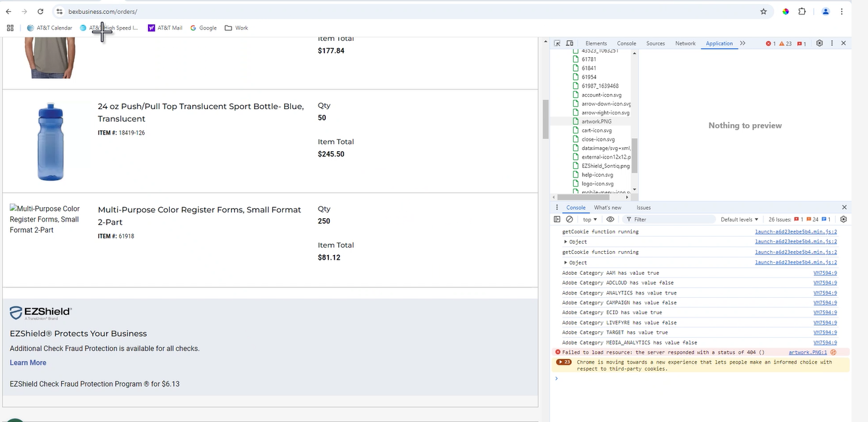Open the DevTools three-dot customize menu

tap(832, 43)
